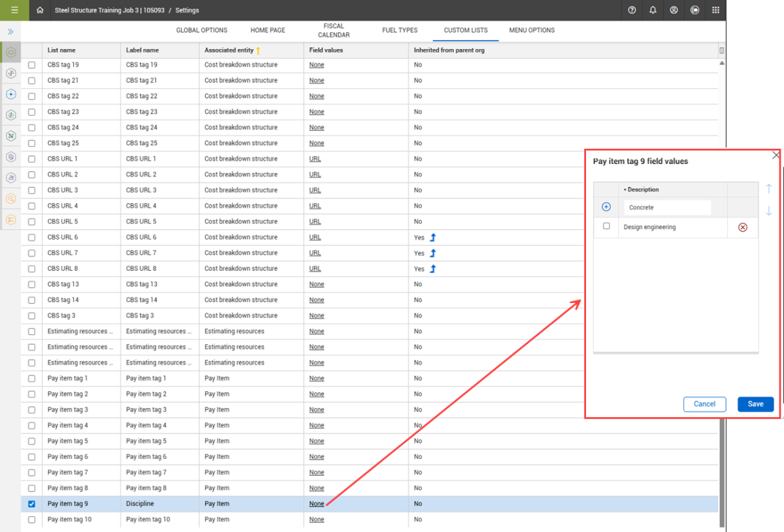The image size is (784, 532).
Task: Go to home via house icon
Action: click(41, 10)
